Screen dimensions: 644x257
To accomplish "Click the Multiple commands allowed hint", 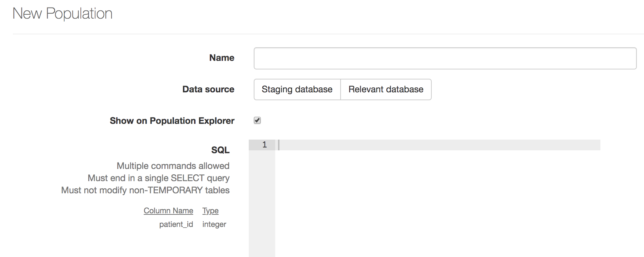I will pos(173,166).
